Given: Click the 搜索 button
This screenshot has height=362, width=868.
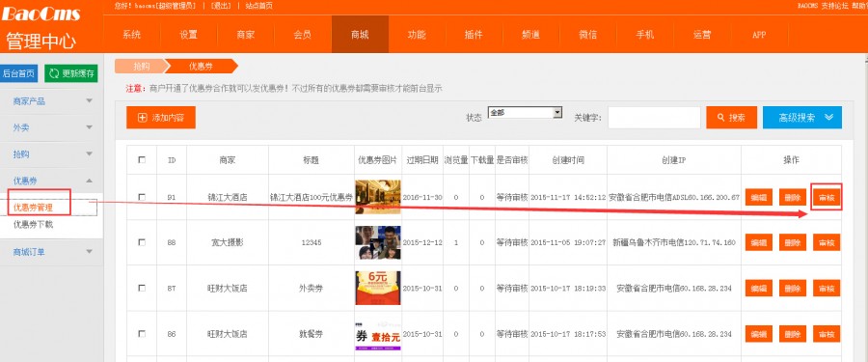Looking at the screenshot, I should click(x=731, y=118).
